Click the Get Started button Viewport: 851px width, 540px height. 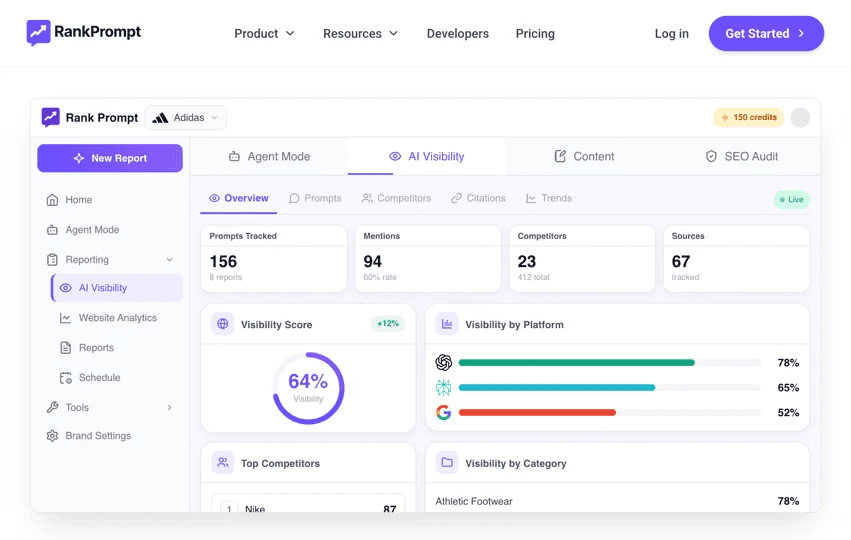point(766,34)
